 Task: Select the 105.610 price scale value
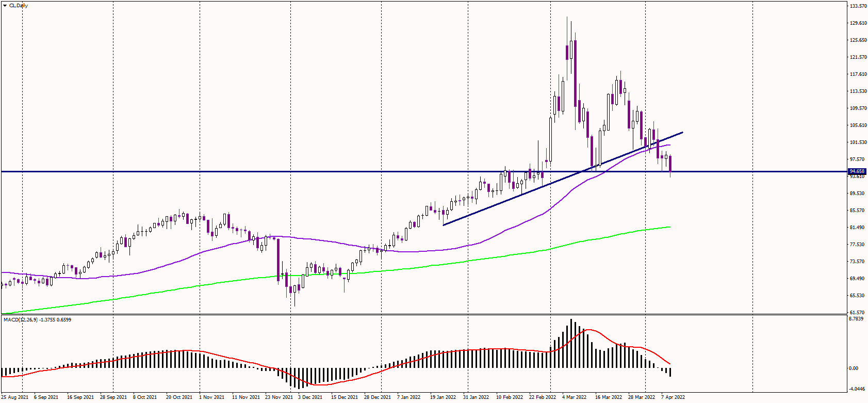(858, 125)
